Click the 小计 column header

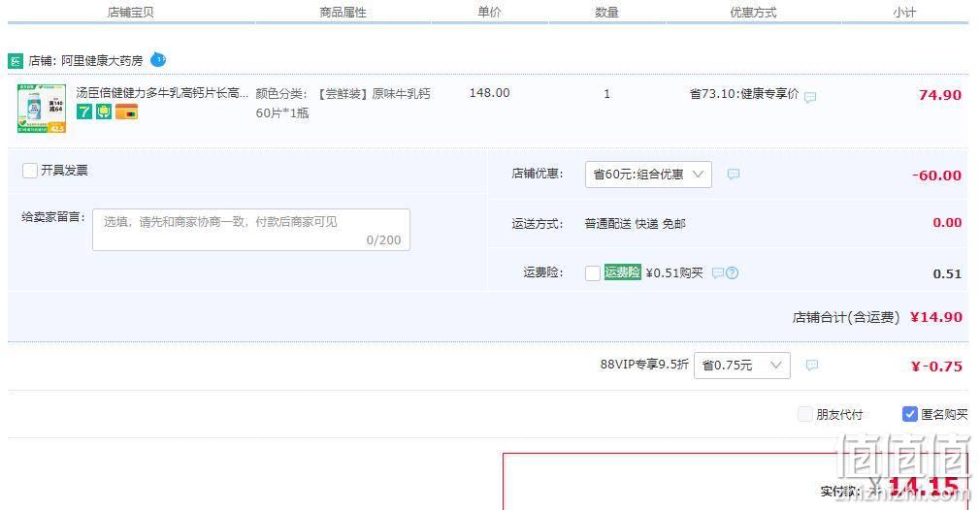[903, 12]
